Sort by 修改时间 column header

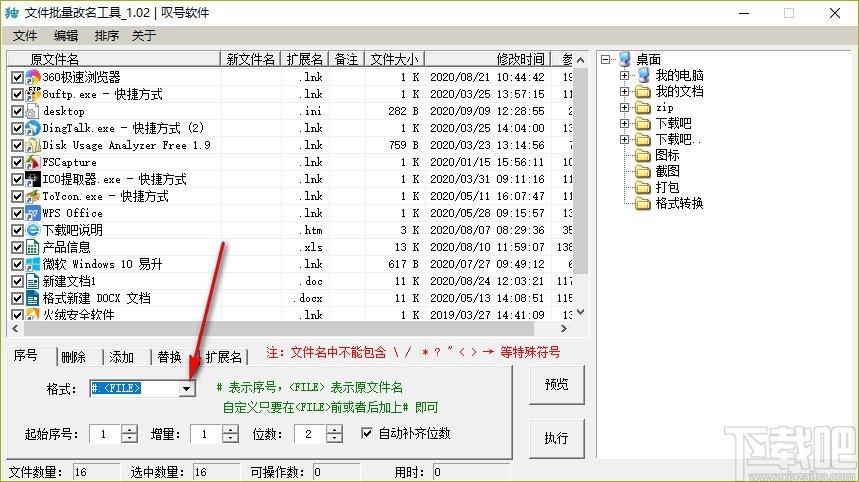(x=488, y=59)
